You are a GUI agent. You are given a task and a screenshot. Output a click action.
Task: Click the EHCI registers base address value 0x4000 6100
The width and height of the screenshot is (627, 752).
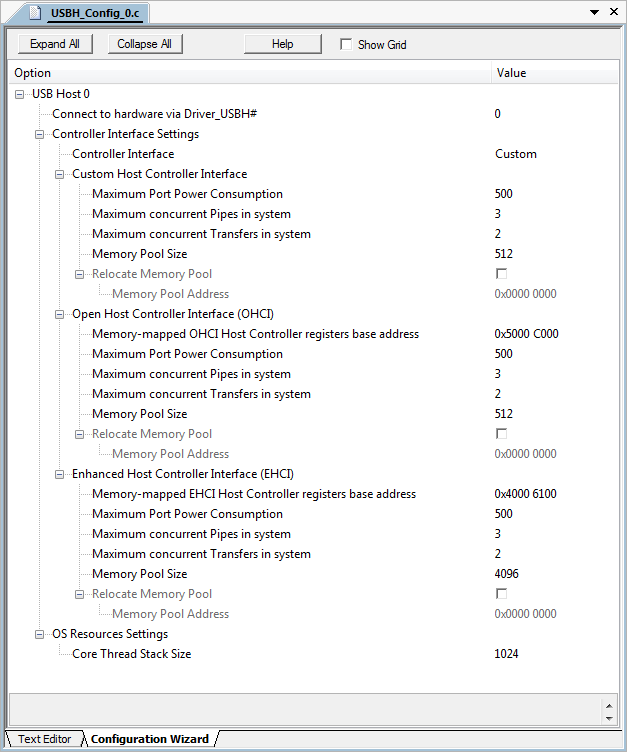coord(526,494)
